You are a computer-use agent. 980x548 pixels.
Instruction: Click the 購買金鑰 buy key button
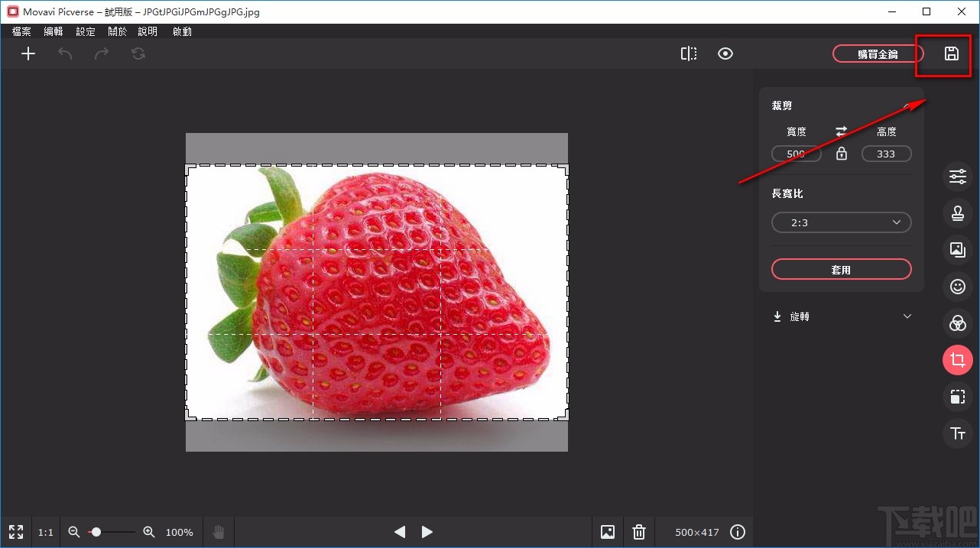coord(878,54)
